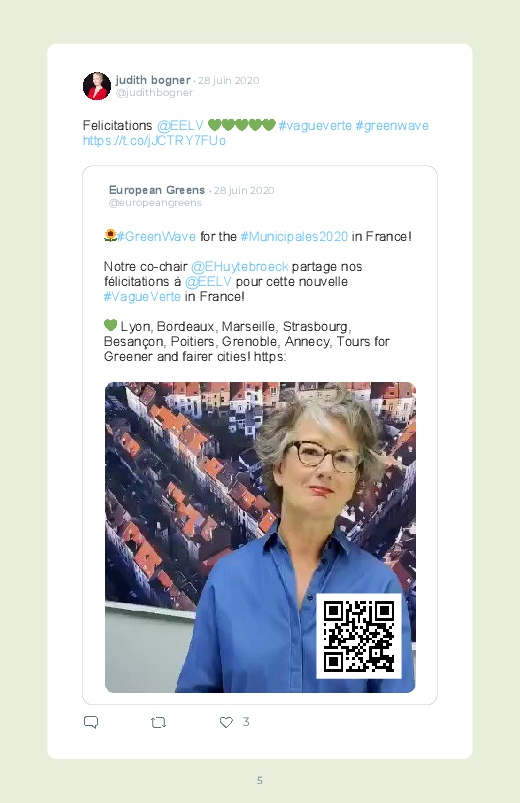
Task: Click the European Greens account name
Action: click(157, 190)
